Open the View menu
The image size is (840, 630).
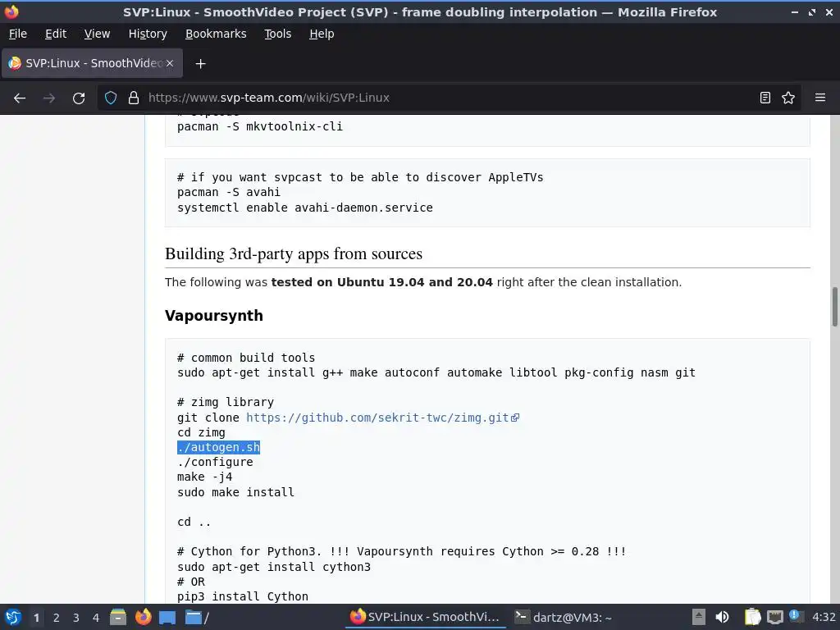tap(97, 34)
